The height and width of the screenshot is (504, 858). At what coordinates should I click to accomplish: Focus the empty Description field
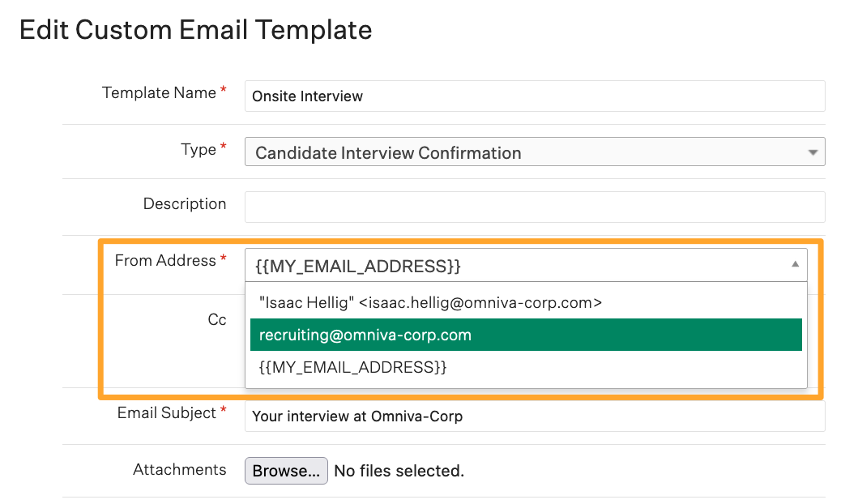tap(535, 207)
